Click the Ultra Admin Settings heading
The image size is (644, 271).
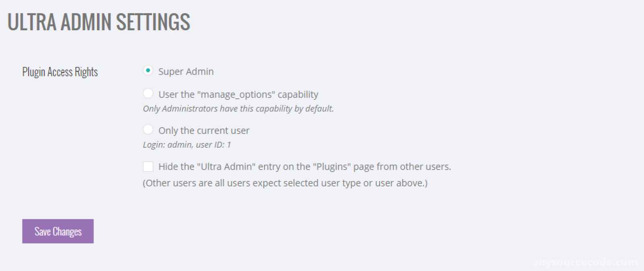click(99, 22)
